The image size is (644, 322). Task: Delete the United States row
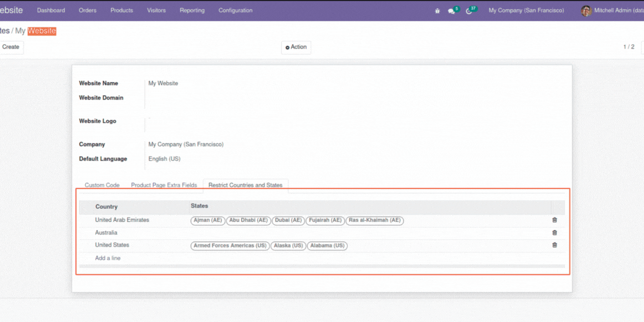pyautogui.click(x=554, y=245)
